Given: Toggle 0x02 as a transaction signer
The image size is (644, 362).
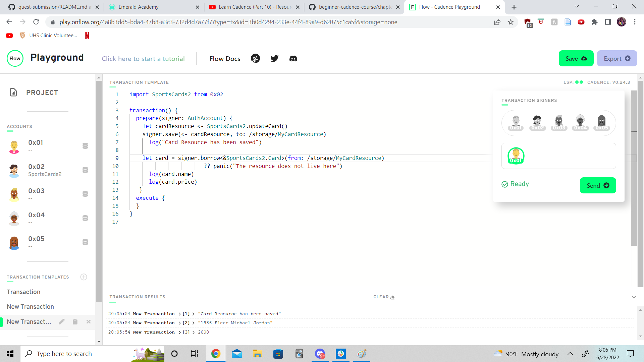Looking at the screenshot, I should coord(537,121).
